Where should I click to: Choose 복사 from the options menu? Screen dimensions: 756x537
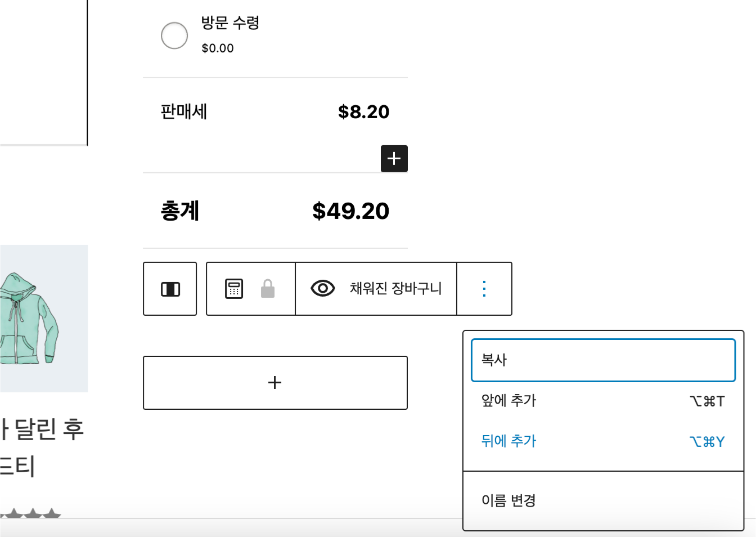point(603,360)
